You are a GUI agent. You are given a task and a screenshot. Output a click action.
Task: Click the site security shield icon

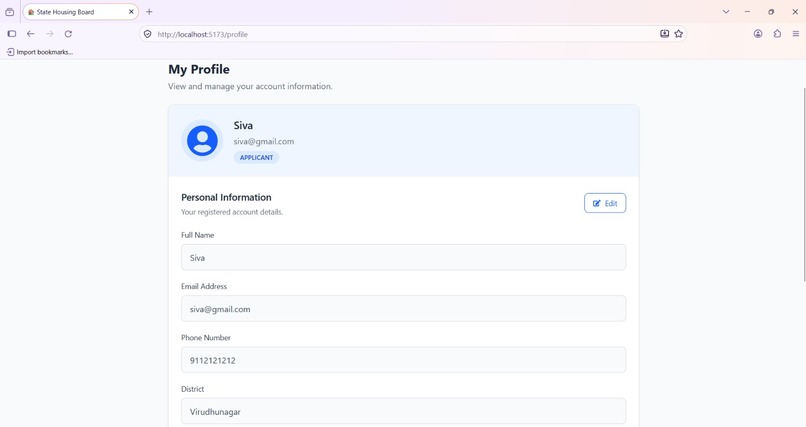pyautogui.click(x=148, y=34)
